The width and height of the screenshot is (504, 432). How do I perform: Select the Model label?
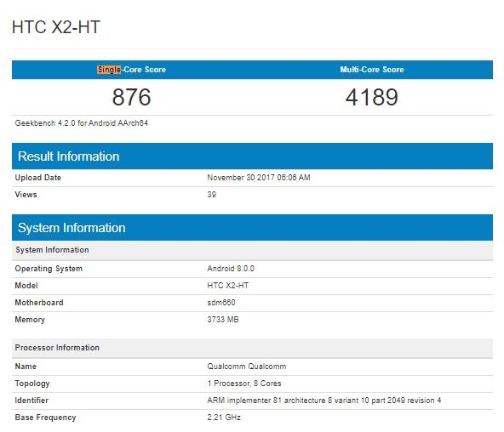(x=26, y=286)
